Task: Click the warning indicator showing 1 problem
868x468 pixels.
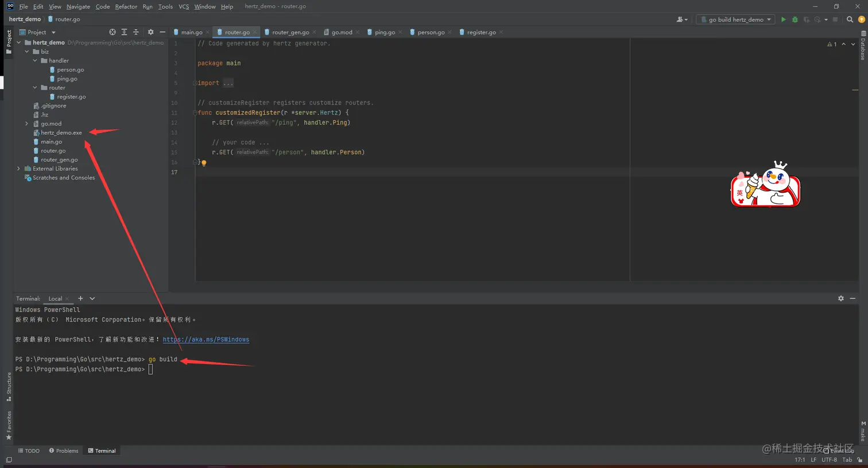Action: 832,44
